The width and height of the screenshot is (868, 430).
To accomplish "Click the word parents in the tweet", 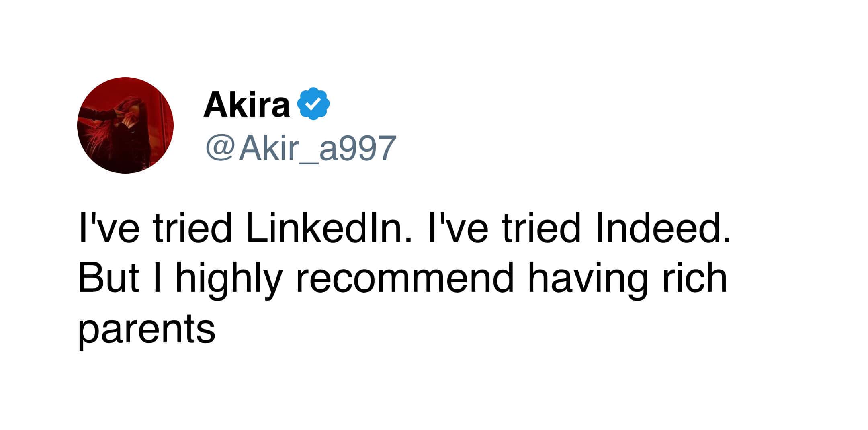I will pyautogui.click(x=147, y=330).
